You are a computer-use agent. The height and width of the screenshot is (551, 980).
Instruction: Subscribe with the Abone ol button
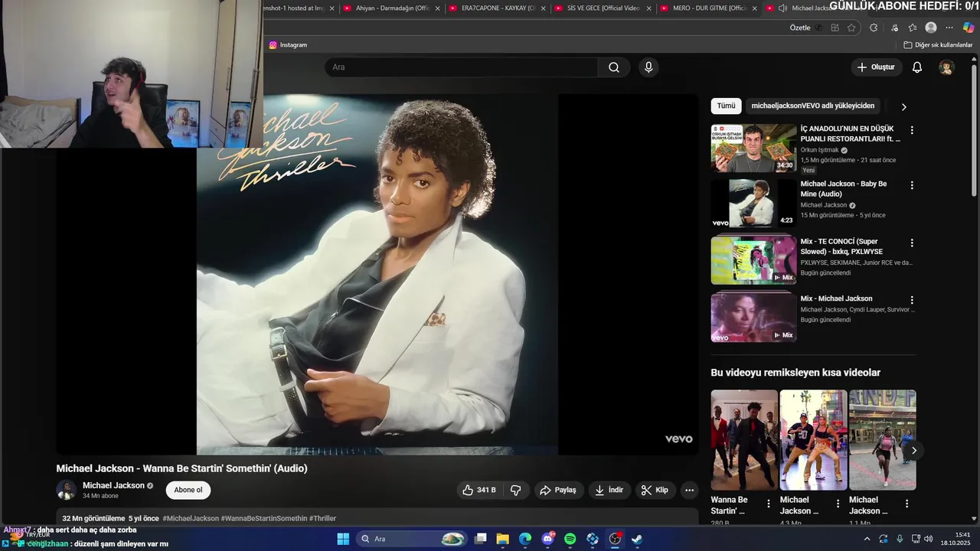pos(188,490)
